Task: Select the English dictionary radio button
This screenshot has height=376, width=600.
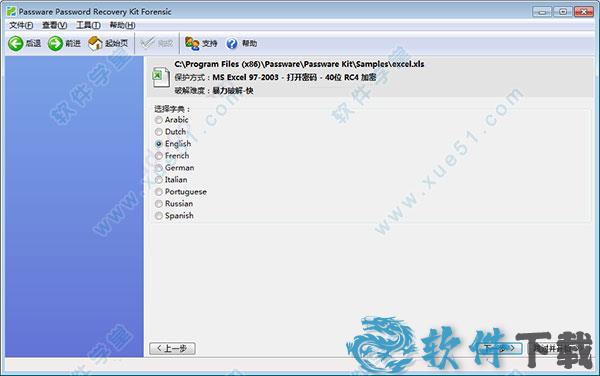Action: tap(159, 144)
